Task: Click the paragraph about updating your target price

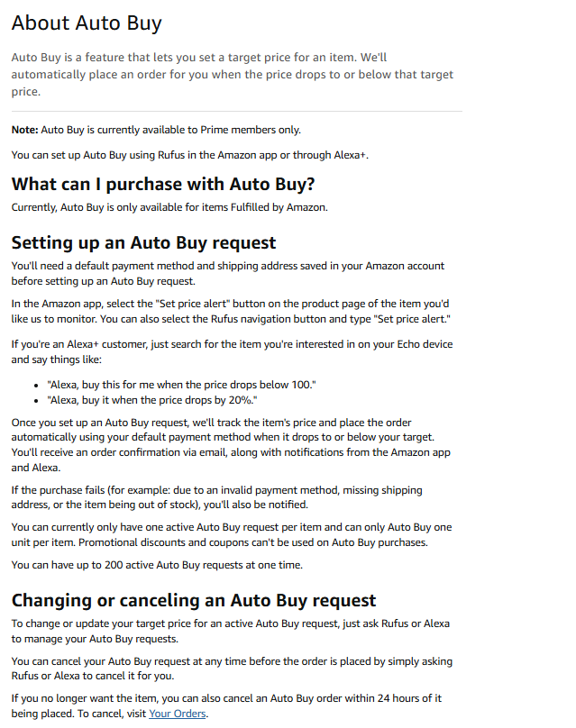Action: pyautogui.click(x=230, y=631)
